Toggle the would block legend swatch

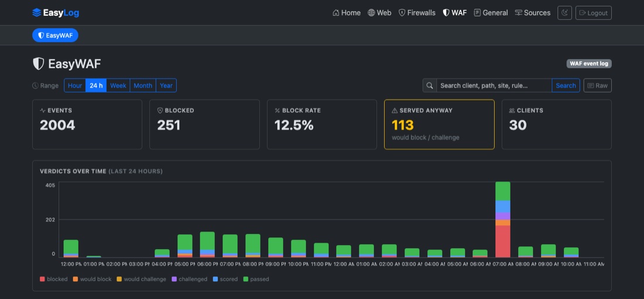[75, 279]
